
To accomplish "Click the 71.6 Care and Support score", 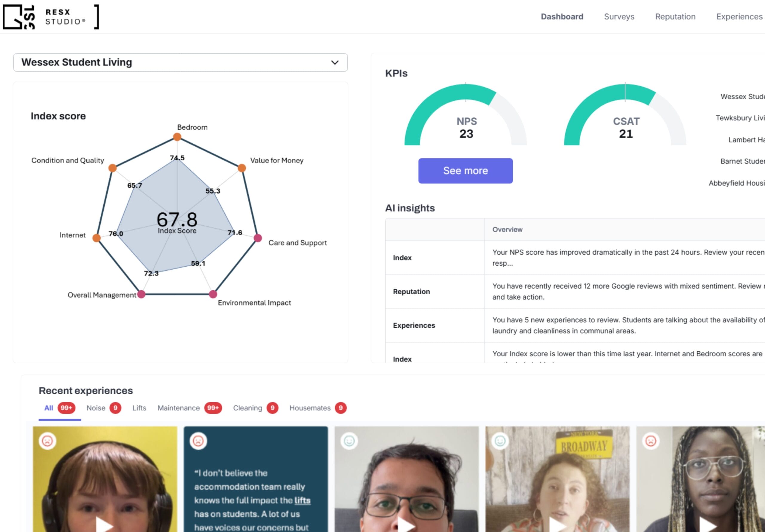I will tap(235, 232).
